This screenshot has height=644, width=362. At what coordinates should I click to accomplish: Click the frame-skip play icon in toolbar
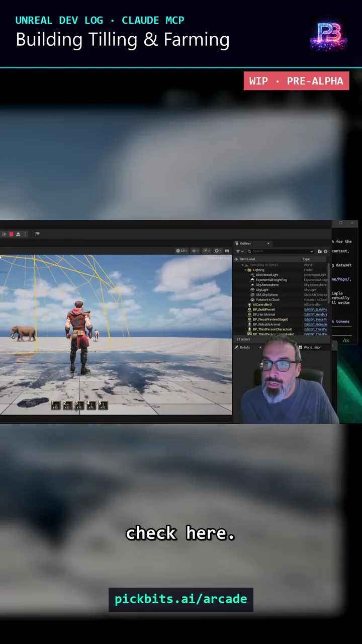(5, 234)
